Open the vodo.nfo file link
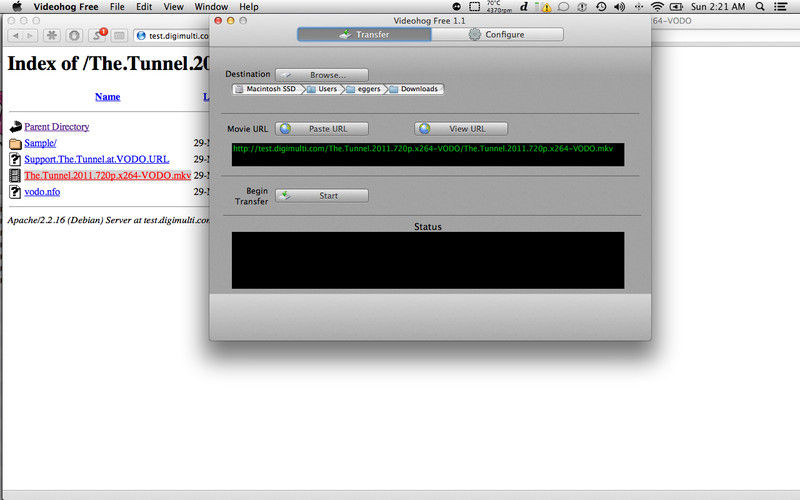800x500 pixels. pyautogui.click(x=42, y=191)
